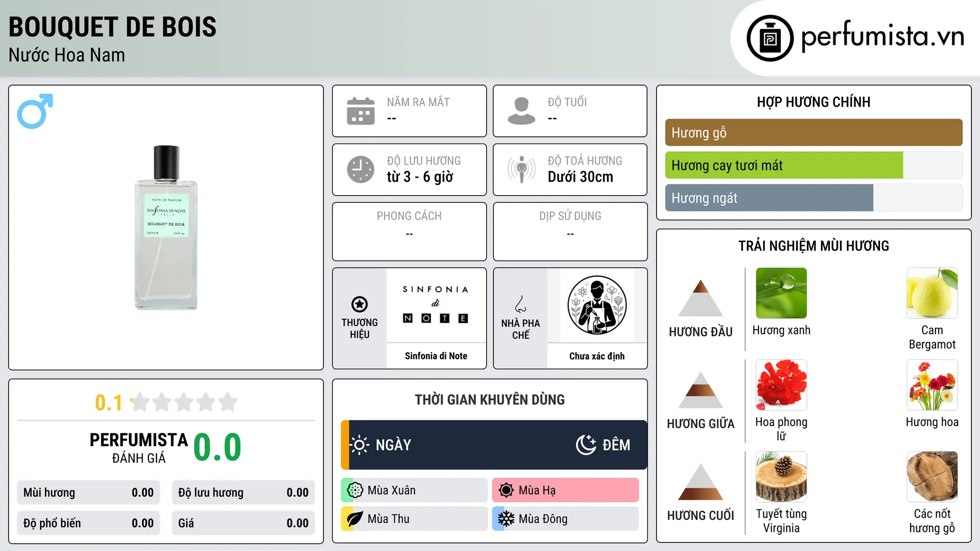
Task: Open the Tuyết tùng Virginia note thumbnail
Action: pyautogui.click(x=781, y=477)
